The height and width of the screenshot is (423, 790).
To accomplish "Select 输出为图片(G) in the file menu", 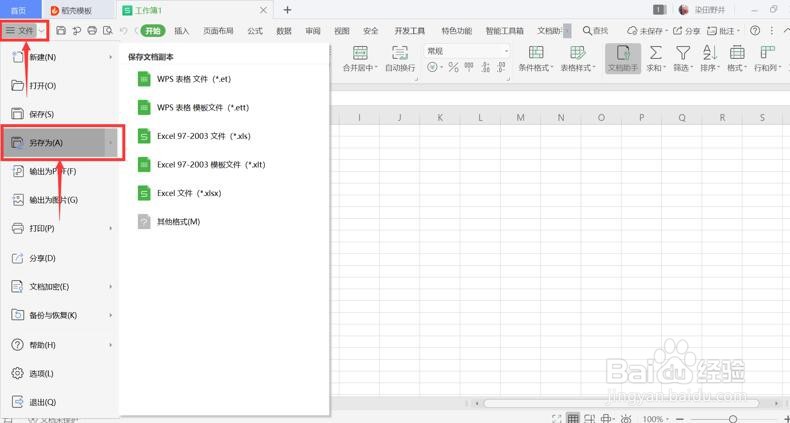I will click(x=59, y=200).
